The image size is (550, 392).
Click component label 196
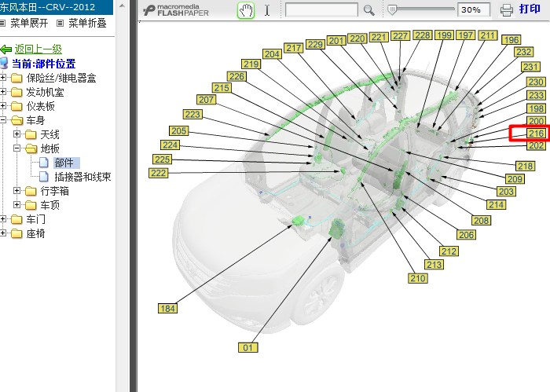(x=511, y=40)
